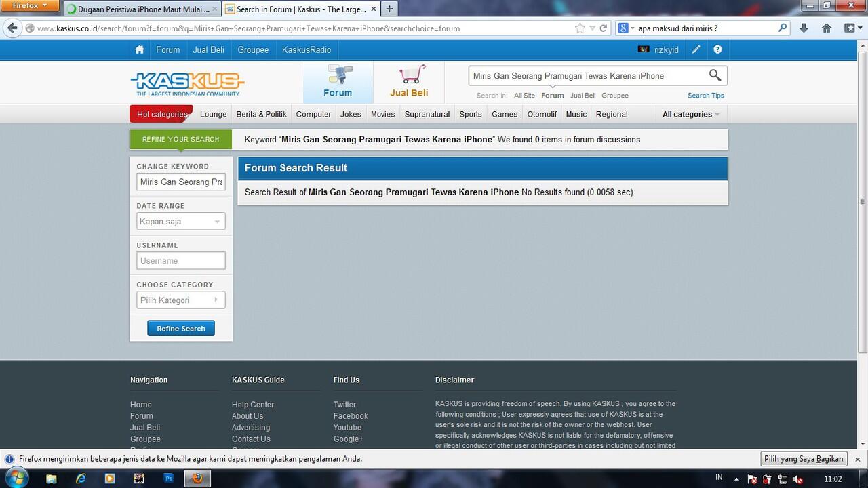Open the Berita & Politik category
Screen dimensions: 868x488
point(261,114)
